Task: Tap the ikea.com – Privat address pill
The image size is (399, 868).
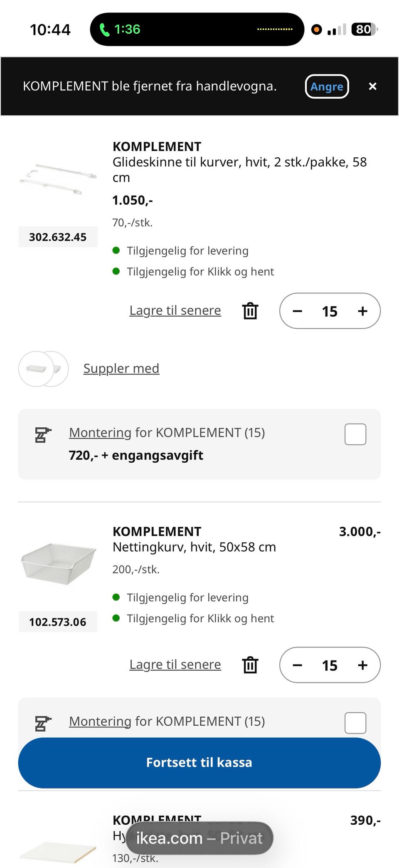Action: click(x=199, y=838)
